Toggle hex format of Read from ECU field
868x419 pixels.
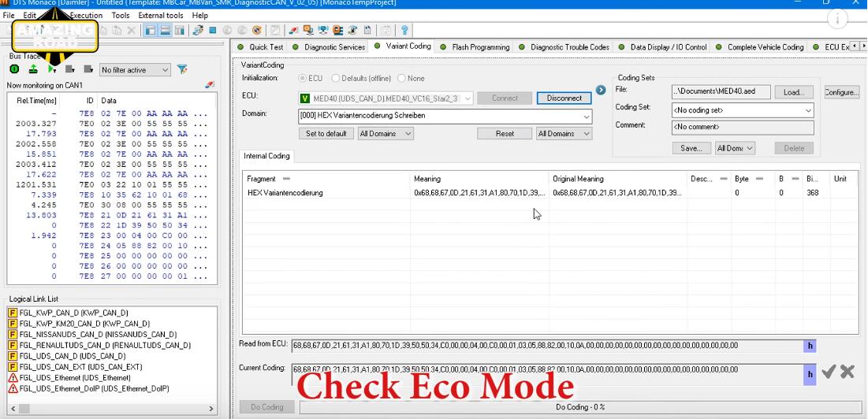point(810,346)
